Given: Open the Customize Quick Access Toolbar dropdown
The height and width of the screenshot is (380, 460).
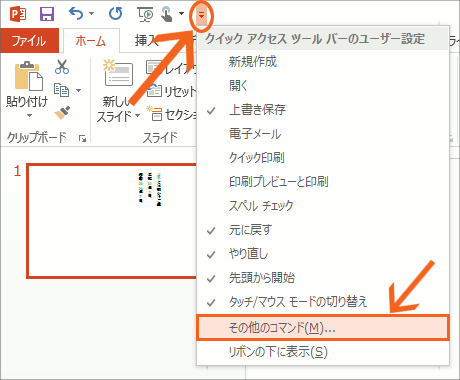Looking at the screenshot, I should click(x=201, y=15).
